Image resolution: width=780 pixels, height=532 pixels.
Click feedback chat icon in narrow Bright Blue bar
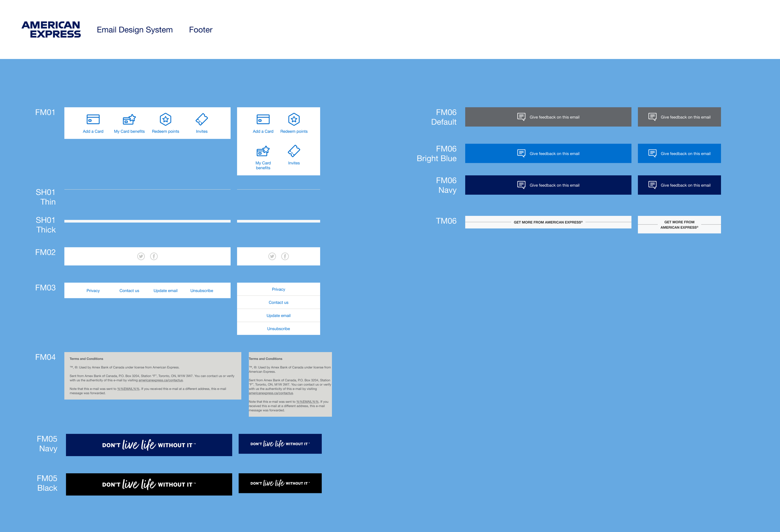652,154
